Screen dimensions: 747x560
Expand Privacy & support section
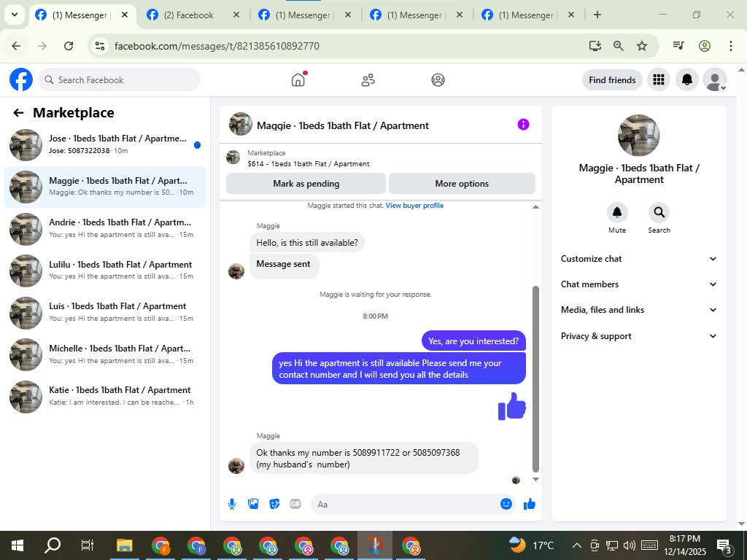[639, 335]
